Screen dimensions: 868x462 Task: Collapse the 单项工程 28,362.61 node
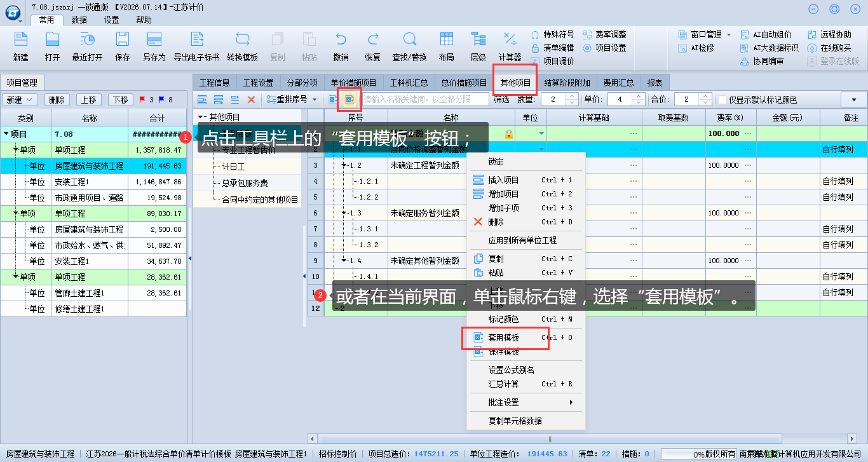point(16,277)
